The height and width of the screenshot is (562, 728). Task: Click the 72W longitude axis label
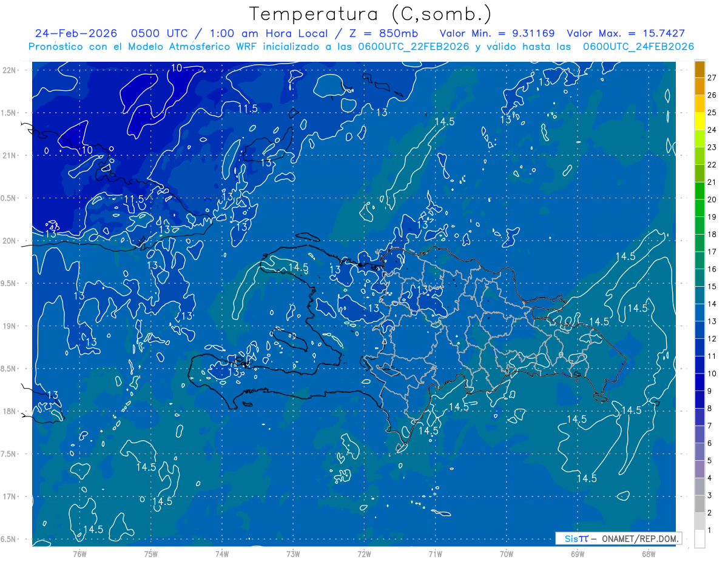(x=364, y=554)
